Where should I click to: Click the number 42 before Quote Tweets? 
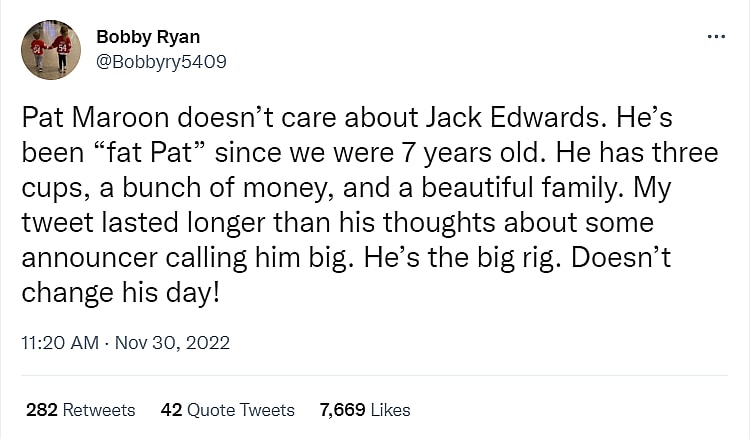coord(170,410)
